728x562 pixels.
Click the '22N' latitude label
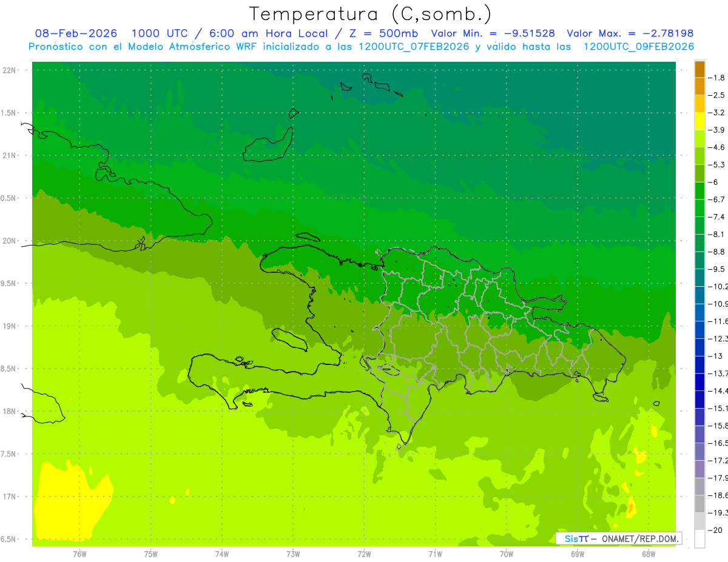point(10,70)
